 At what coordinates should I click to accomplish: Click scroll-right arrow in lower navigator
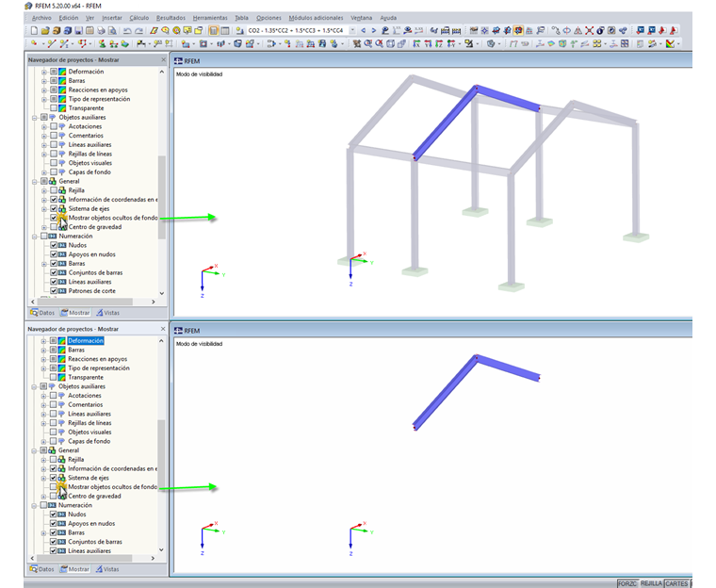[153, 558]
